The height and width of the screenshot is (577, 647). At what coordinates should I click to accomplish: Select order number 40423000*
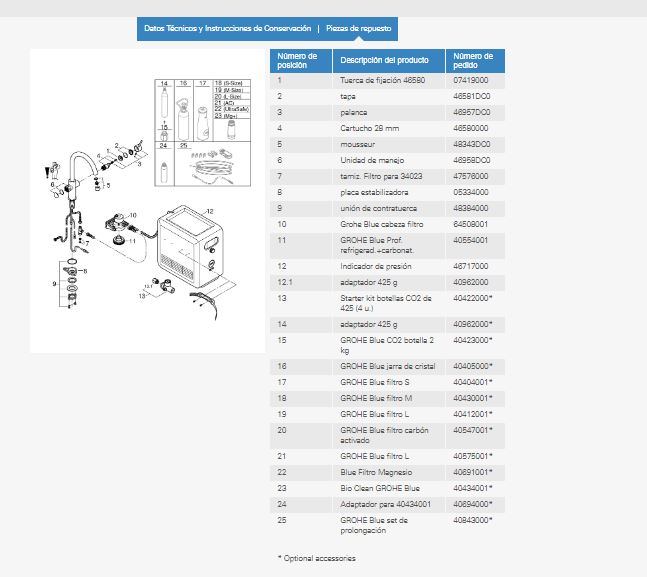click(x=473, y=341)
